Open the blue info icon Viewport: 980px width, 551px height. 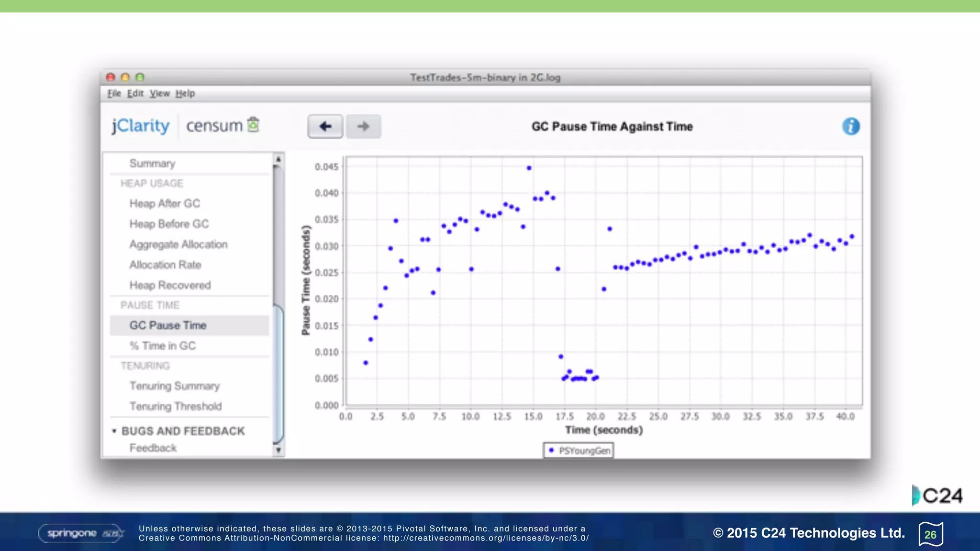coord(850,126)
